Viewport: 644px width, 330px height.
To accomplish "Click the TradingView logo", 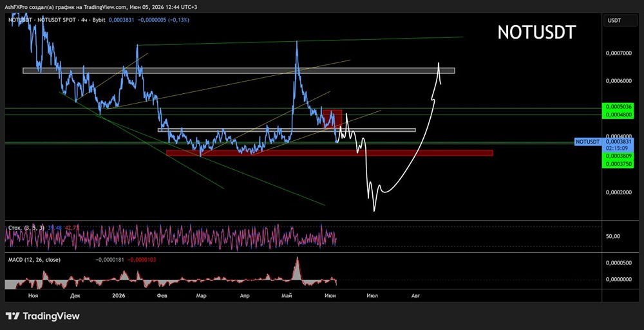I will (x=43, y=316).
